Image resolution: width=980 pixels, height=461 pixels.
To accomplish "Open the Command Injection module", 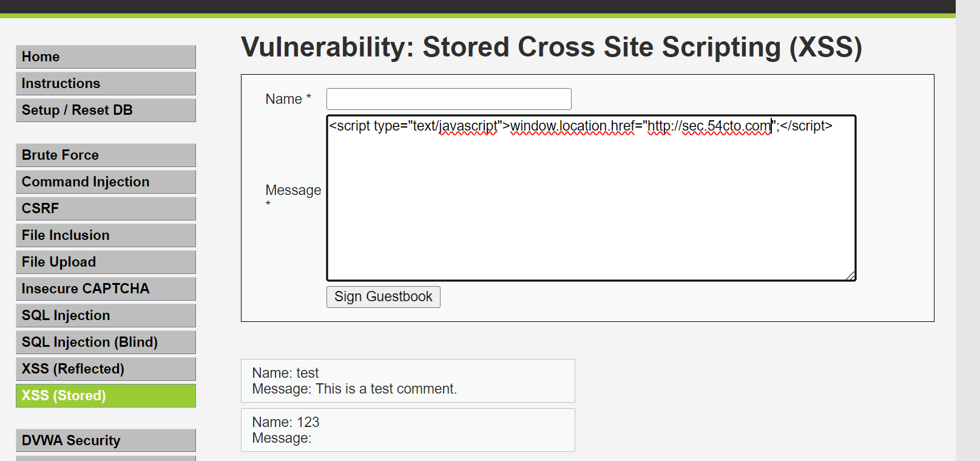I will pos(106,182).
